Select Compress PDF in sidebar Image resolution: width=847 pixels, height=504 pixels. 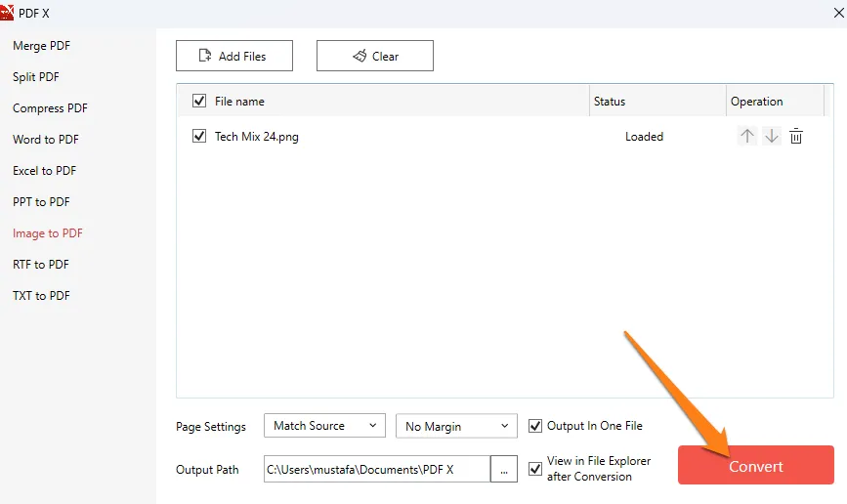(50, 108)
